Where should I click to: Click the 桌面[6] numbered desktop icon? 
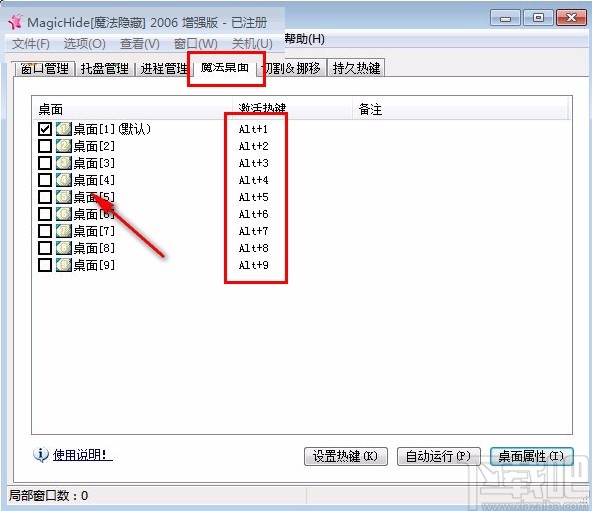coord(64,214)
